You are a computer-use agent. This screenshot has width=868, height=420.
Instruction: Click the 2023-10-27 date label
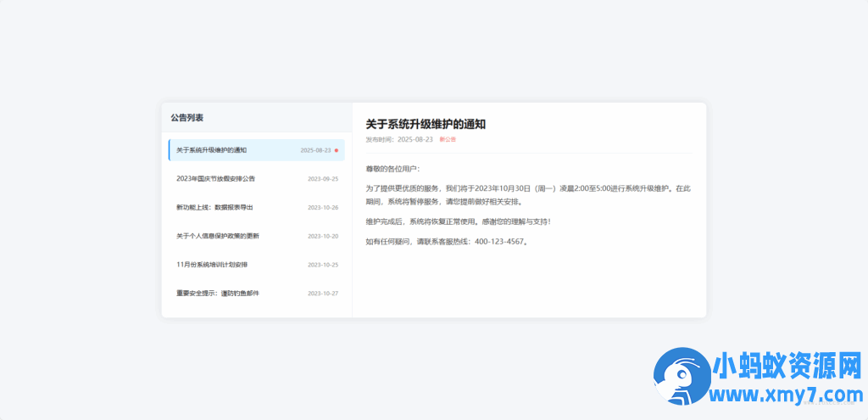point(323,293)
